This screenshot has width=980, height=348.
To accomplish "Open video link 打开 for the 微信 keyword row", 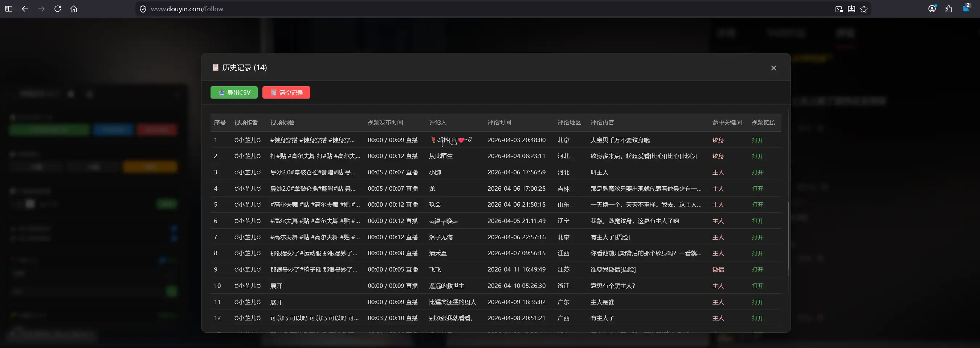I will click(757, 269).
